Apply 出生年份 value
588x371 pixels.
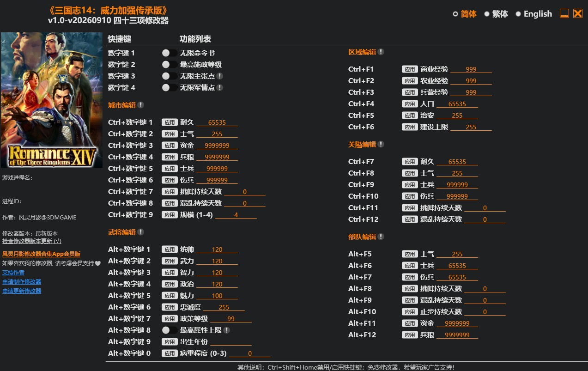(x=170, y=342)
